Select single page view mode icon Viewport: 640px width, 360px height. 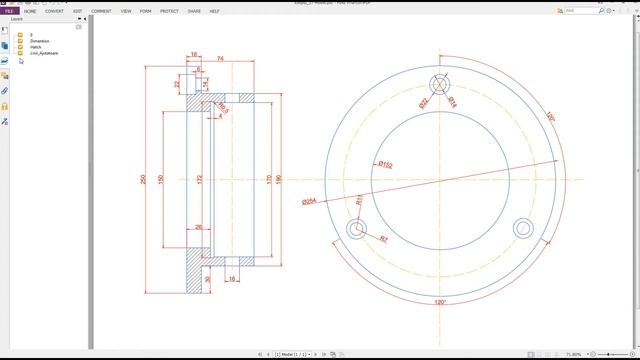pyautogui.click(x=531, y=354)
